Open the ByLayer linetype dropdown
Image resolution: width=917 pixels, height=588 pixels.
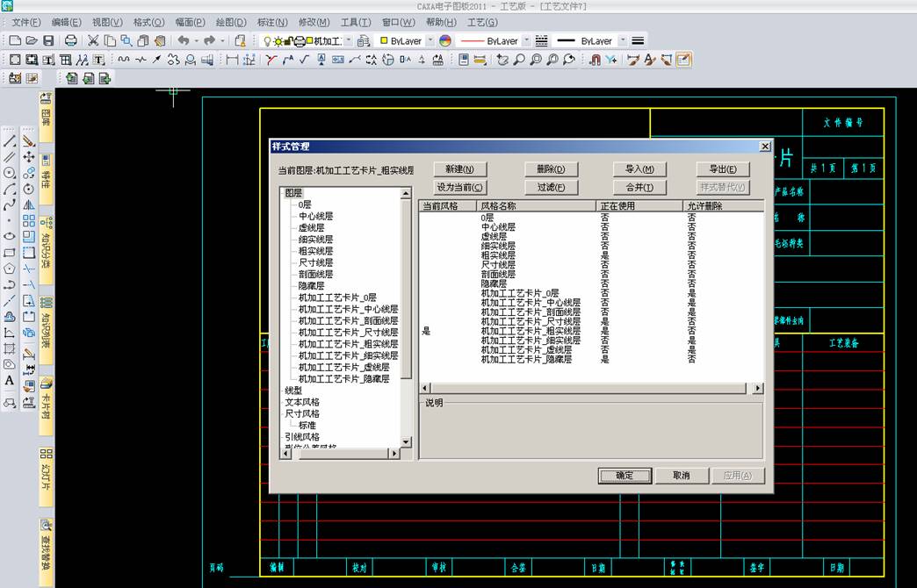pyautogui.click(x=526, y=40)
